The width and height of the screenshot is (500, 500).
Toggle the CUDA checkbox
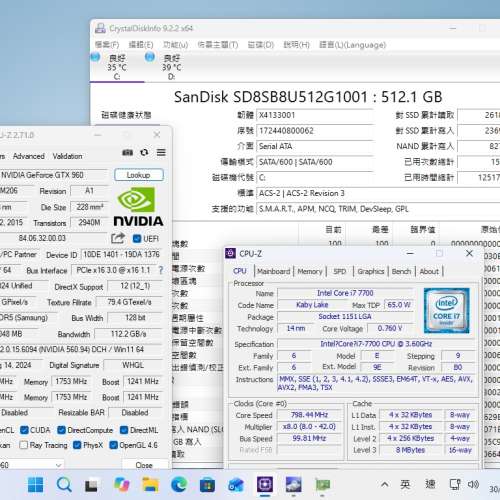tap(24, 430)
